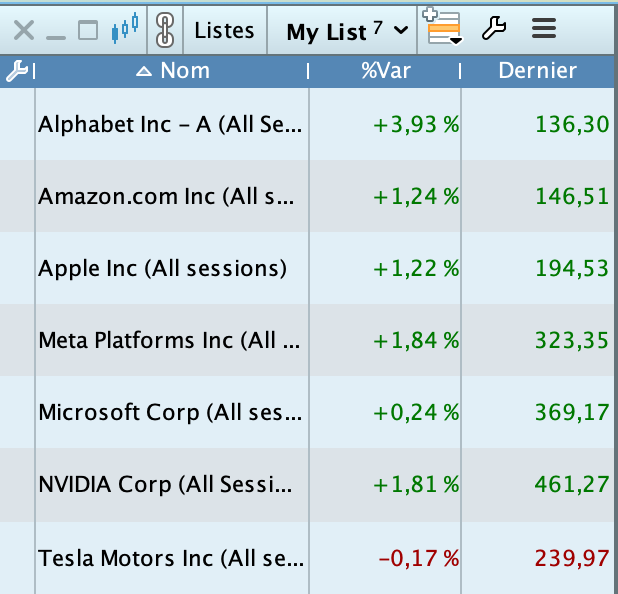Click the Listes button
The image size is (618, 594).
tap(224, 31)
